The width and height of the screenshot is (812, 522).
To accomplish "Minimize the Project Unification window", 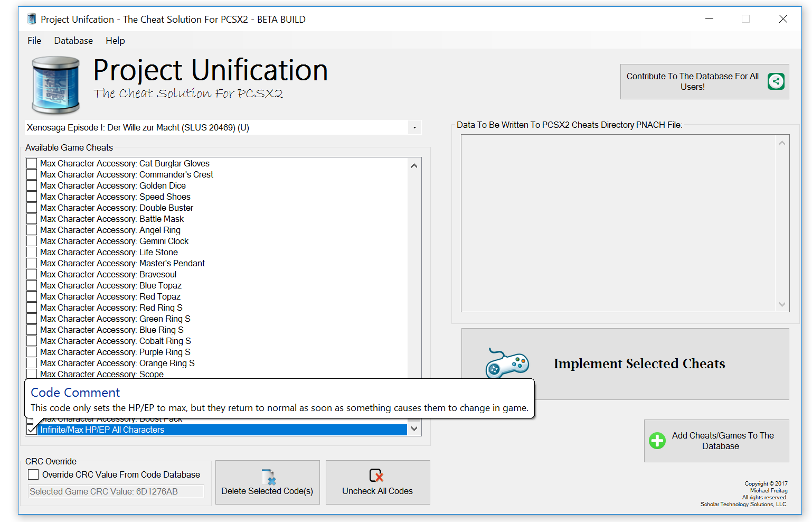I will pyautogui.click(x=709, y=19).
